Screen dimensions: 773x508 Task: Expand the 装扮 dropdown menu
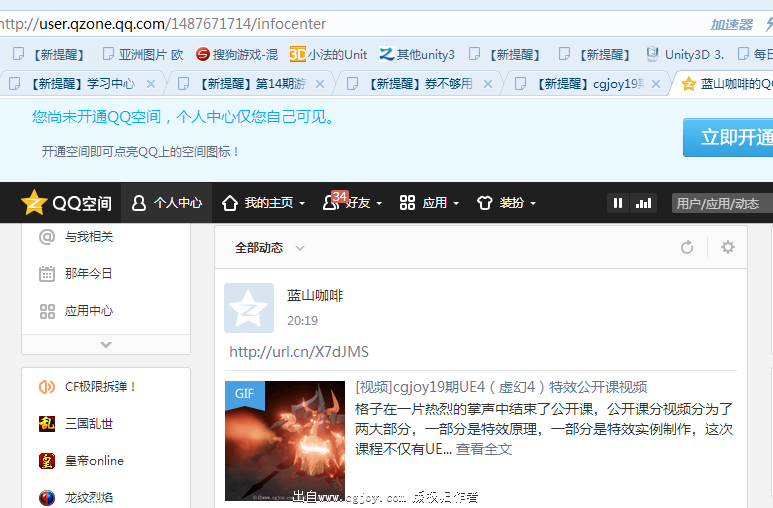coord(506,203)
